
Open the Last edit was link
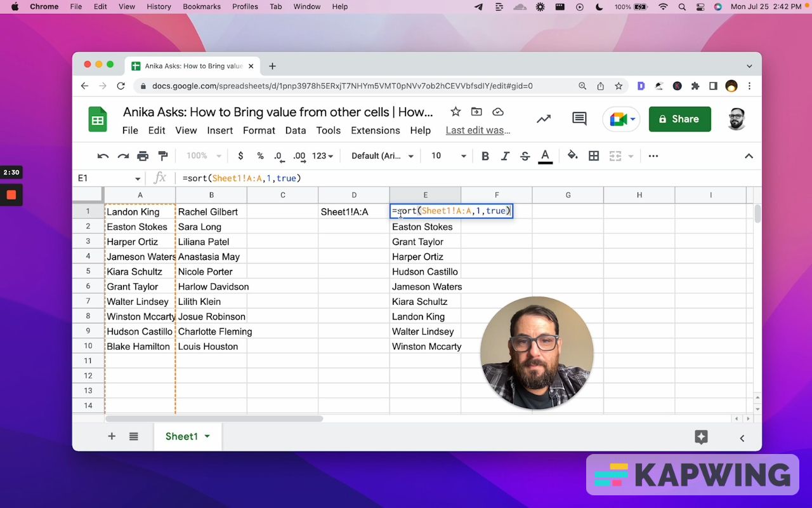(478, 130)
